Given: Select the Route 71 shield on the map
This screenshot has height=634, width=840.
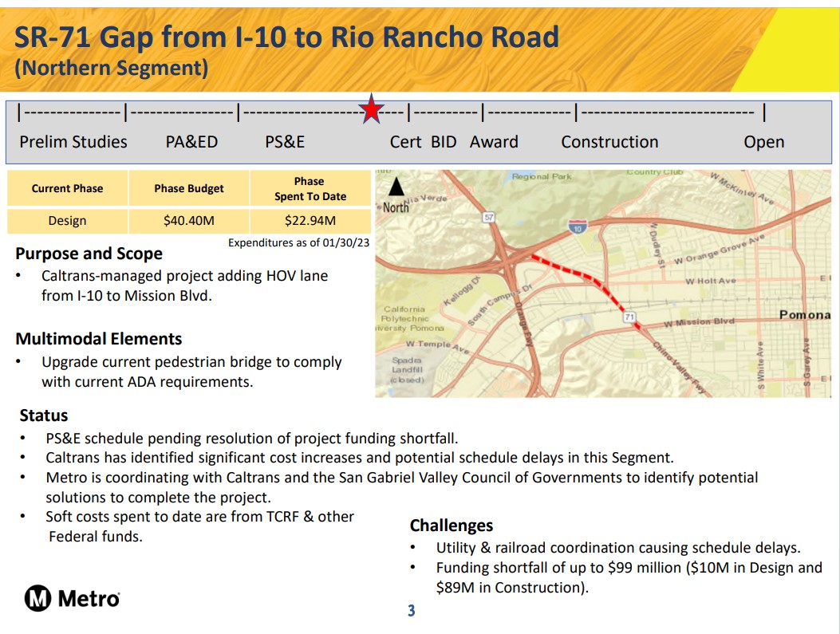Looking at the screenshot, I should [x=629, y=315].
